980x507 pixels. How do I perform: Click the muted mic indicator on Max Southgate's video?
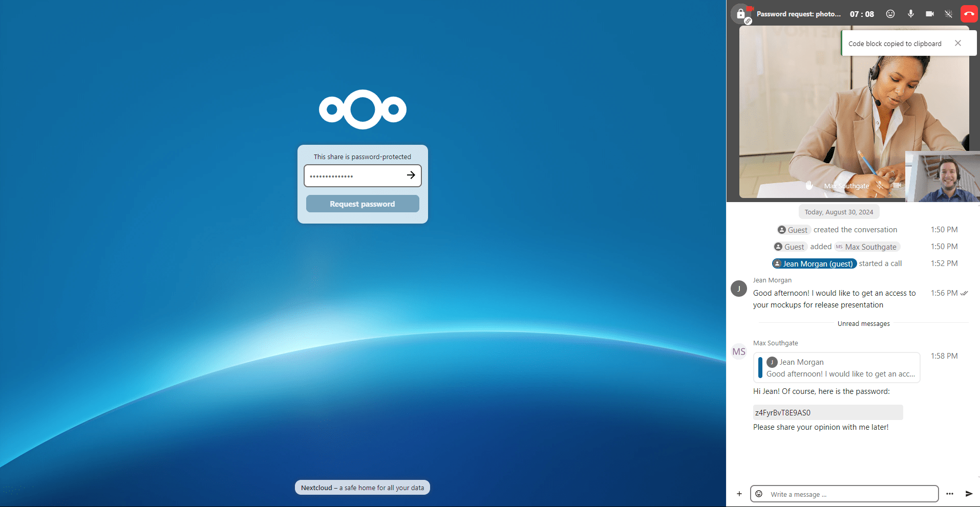point(880,185)
